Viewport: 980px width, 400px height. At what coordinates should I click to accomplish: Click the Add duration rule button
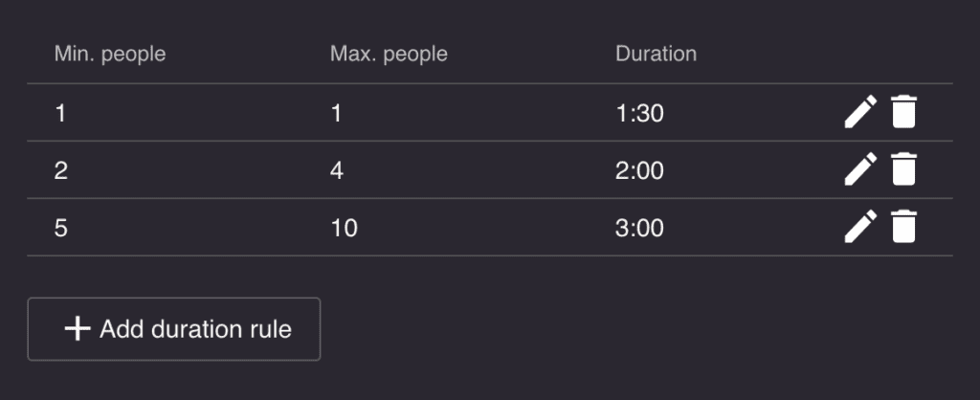coord(174,329)
